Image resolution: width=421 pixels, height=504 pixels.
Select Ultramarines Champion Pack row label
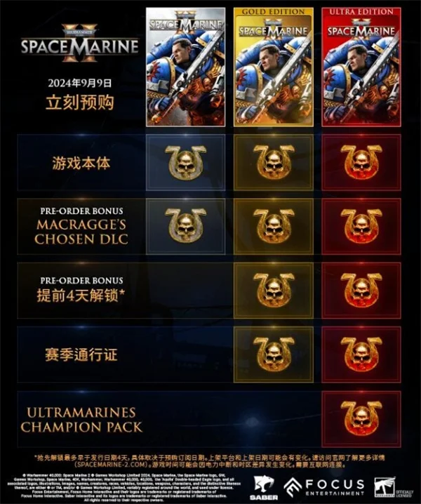81,420
